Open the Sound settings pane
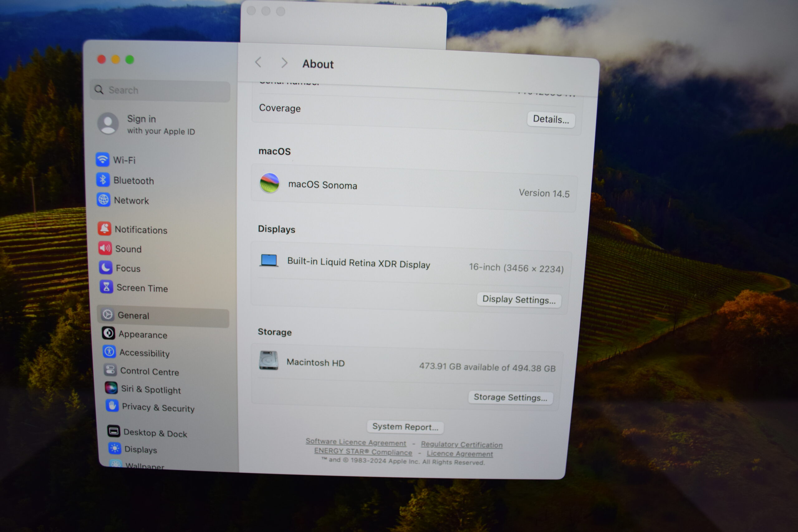 (129, 249)
